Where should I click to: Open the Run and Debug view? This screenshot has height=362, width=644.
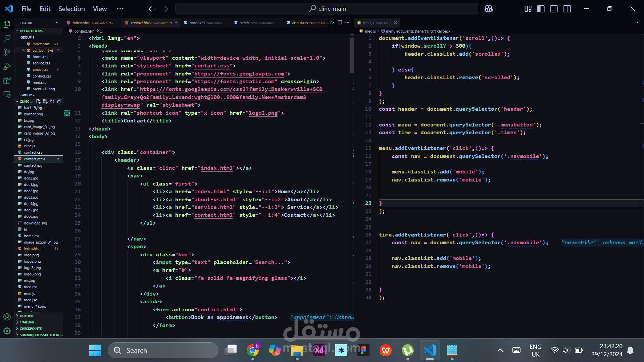coord(7,66)
